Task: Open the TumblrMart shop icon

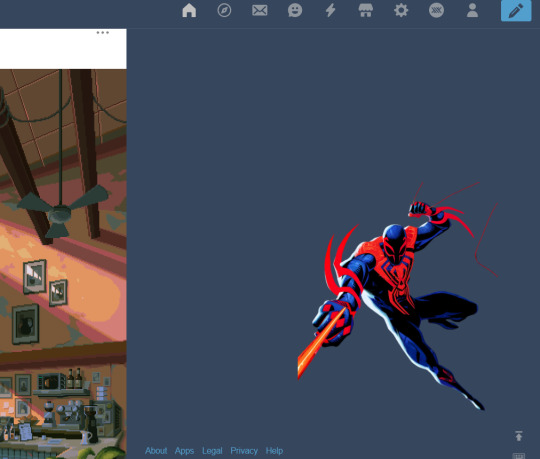Action: click(x=366, y=10)
